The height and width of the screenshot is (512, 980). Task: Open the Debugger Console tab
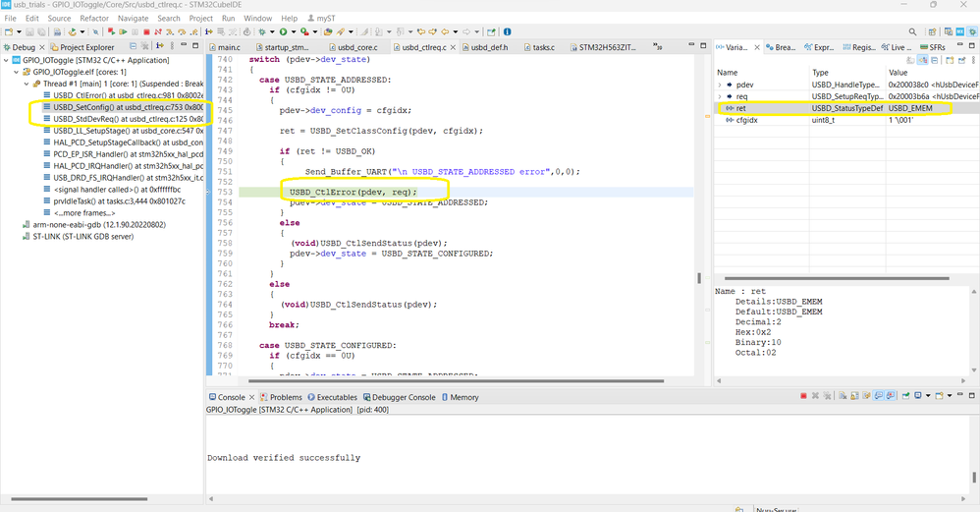pos(399,397)
